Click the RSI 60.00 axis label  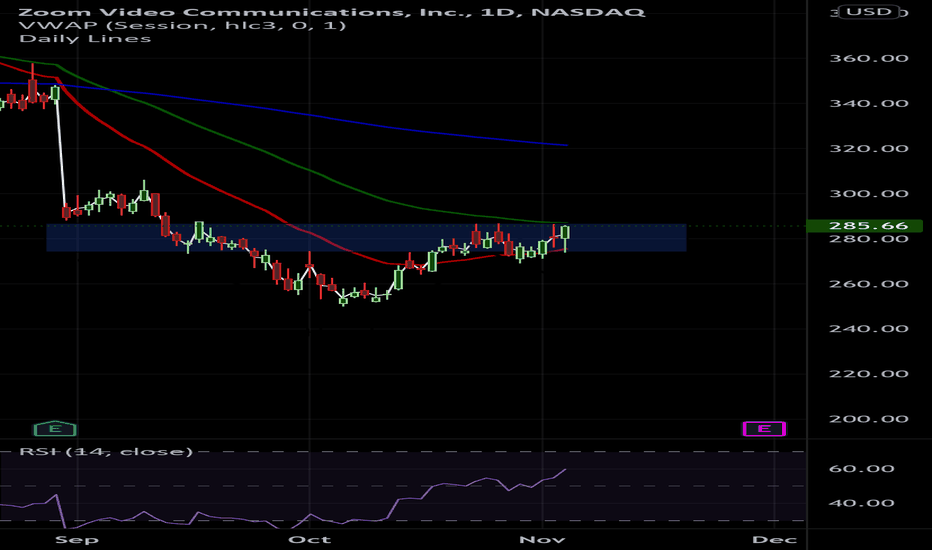tap(861, 469)
